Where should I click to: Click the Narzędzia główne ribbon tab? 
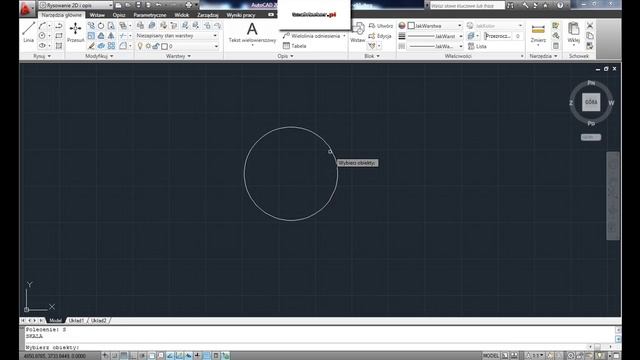click(x=62, y=15)
